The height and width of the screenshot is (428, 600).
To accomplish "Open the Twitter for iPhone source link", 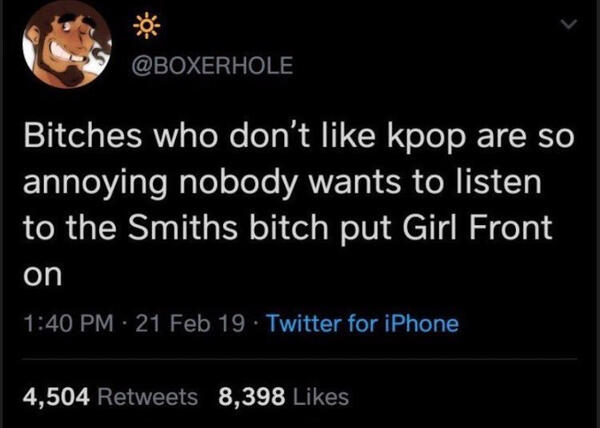I will [362, 324].
